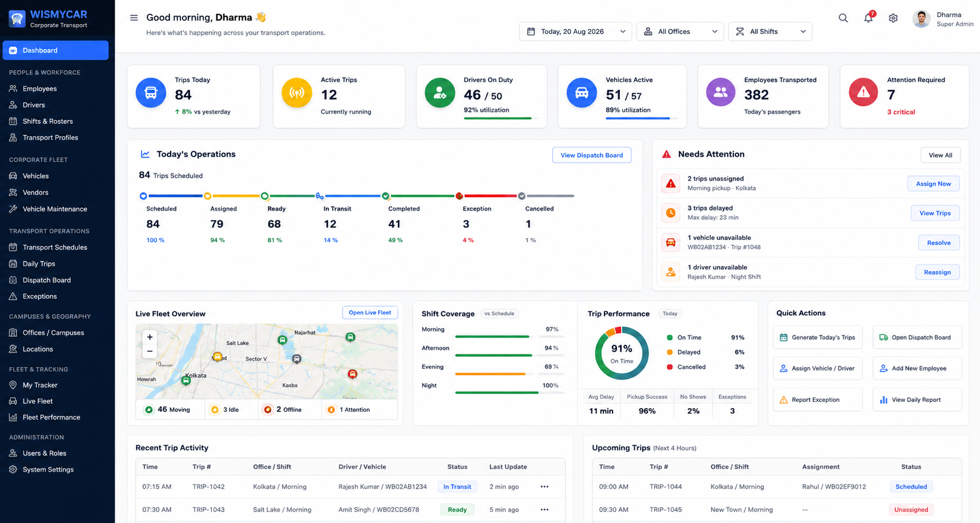This screenshot has height=523, width=980.
Task: Click View Daily Report quick action
Action: (917, 400)
